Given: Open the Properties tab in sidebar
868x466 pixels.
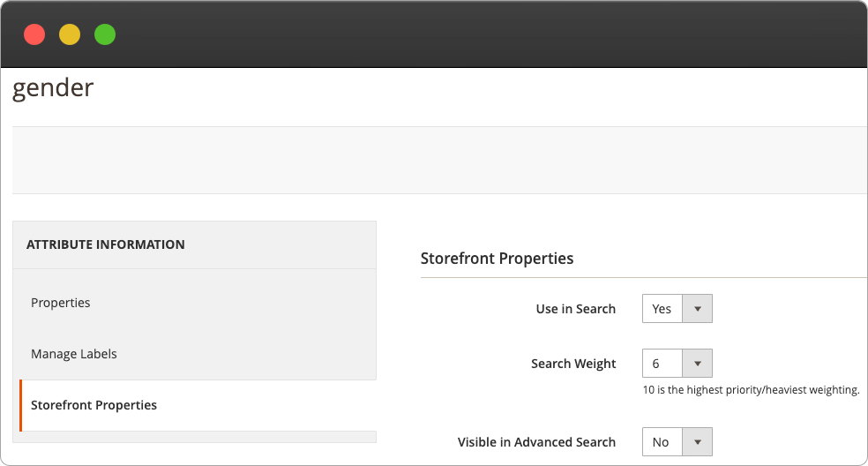Looking at the screenshot, I should [x=61, y=303].
